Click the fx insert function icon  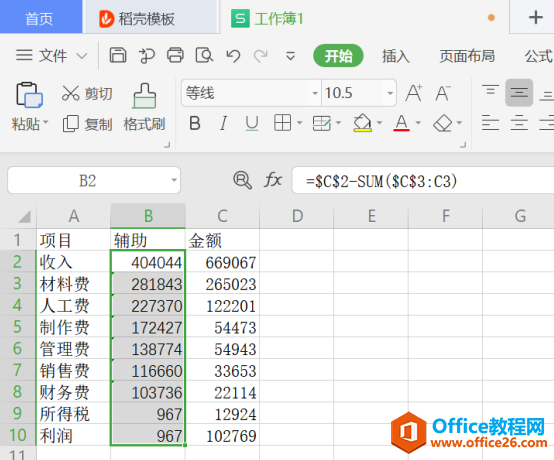pos(273,180)
